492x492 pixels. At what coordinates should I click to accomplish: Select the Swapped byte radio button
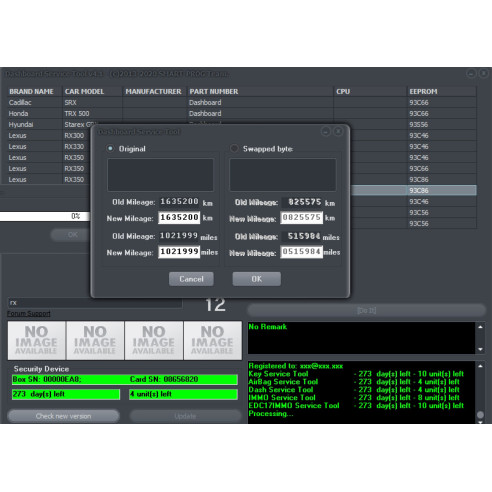point(234,149)
